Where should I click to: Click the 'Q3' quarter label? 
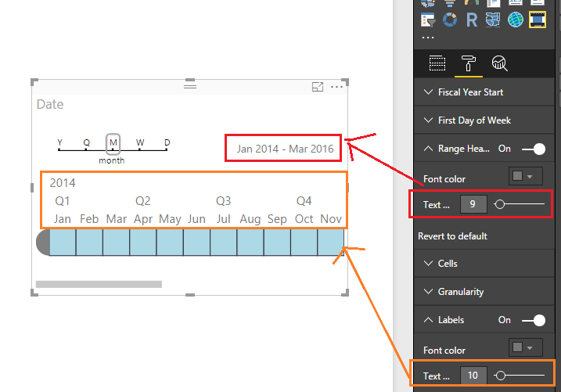tap(223, 201)
